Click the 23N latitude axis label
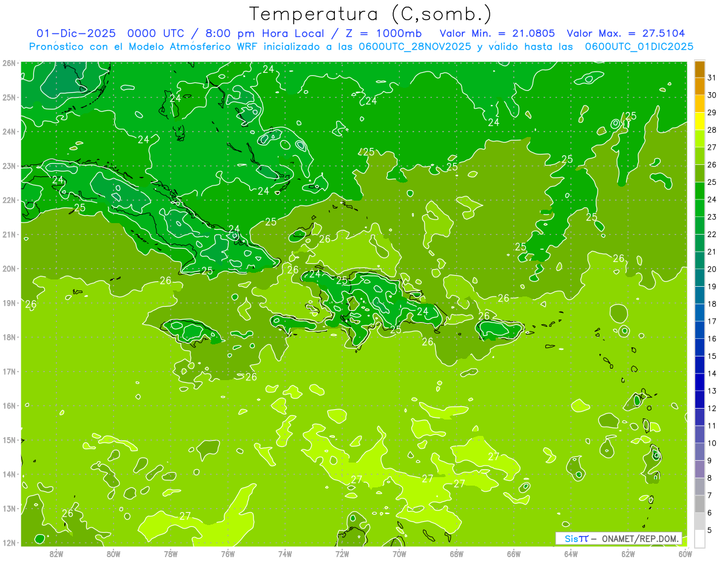Screen dimensions: 728x562 click(8, 166)
